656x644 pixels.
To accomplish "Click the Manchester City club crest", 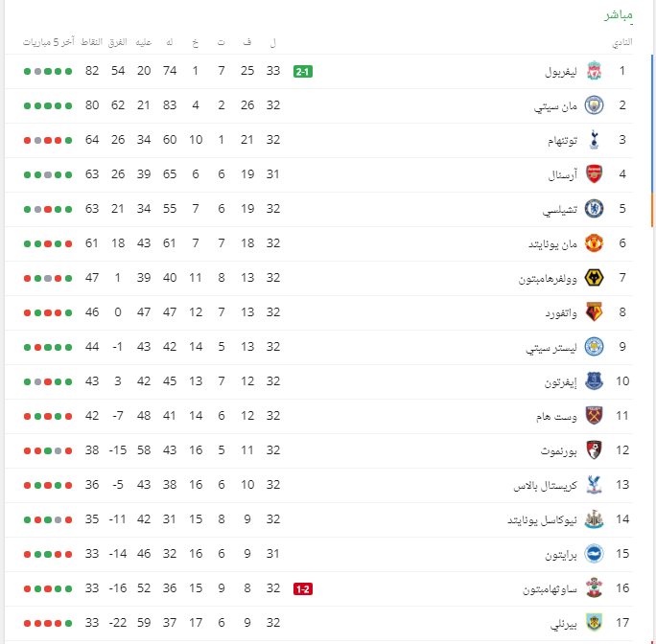I will 594,105.
